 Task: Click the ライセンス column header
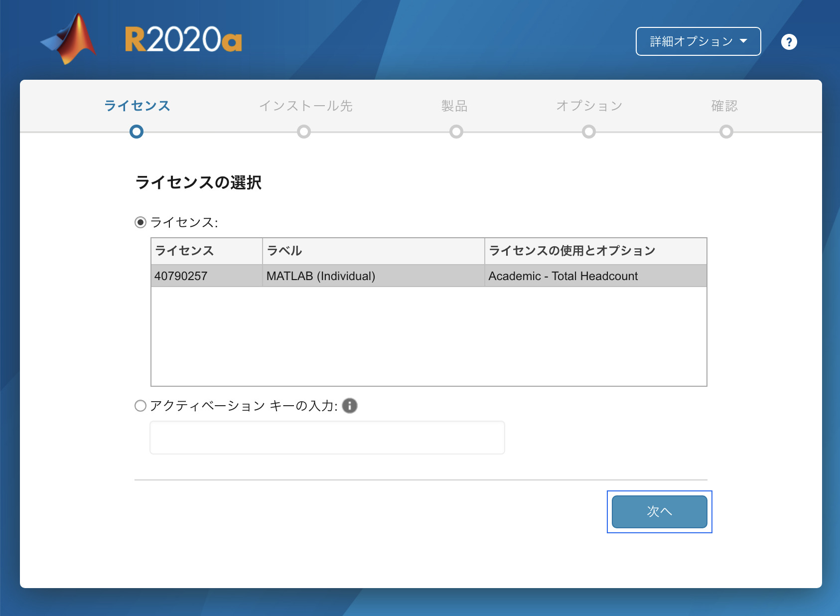(207, 251)
